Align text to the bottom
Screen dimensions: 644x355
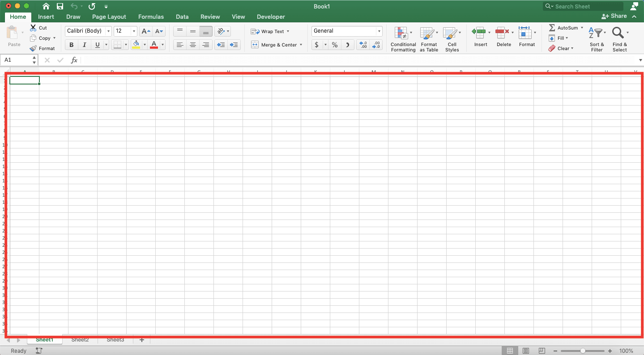tap(206, 31)
